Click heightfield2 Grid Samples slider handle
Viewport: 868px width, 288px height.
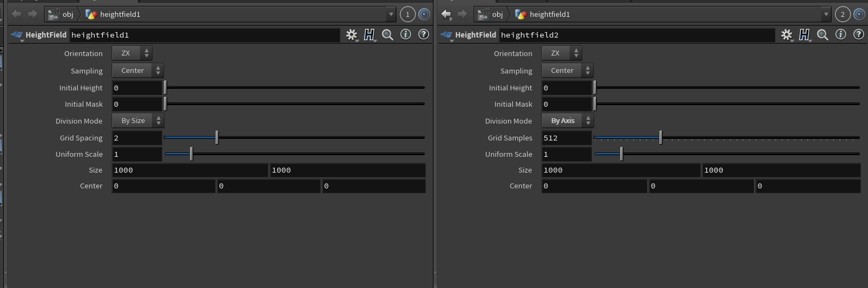[661, 138]
